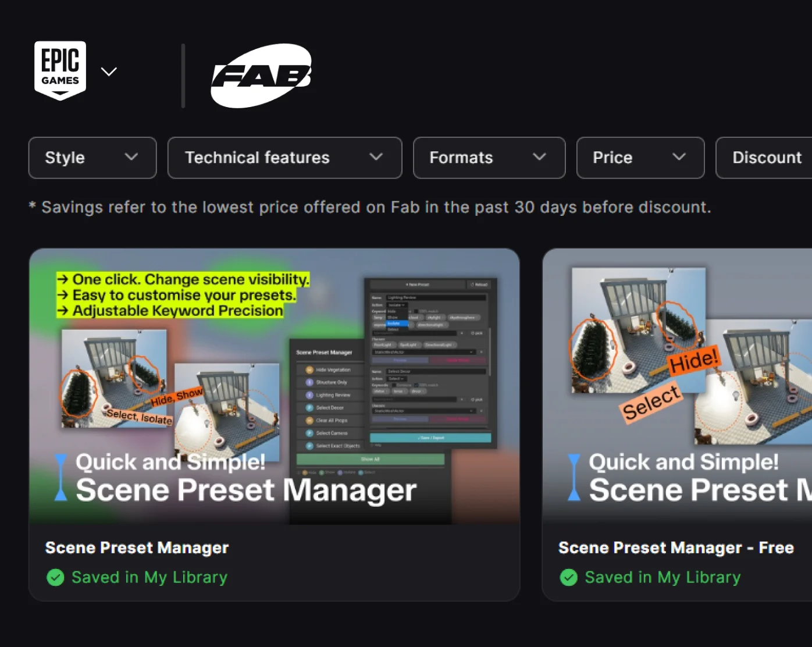Click the green checkmark under the Free listing
812x647 pixels.
568,577
